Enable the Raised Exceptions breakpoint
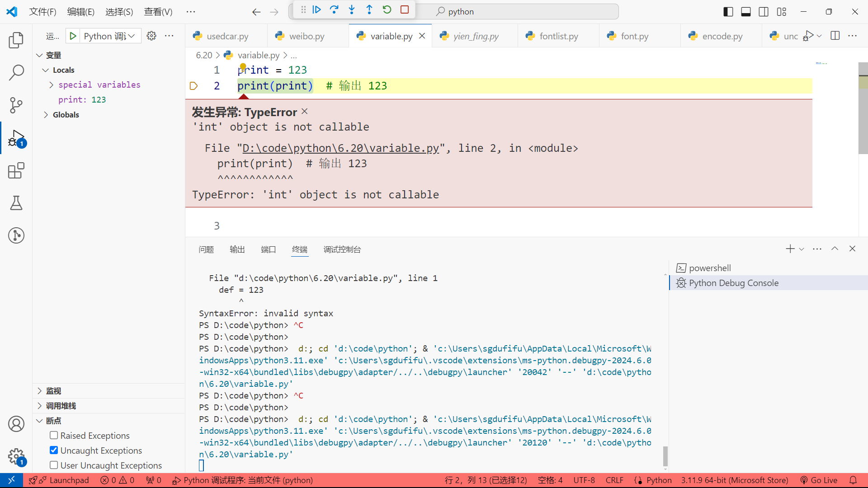Viewport: 868px width, 488px height. point(54,435)
